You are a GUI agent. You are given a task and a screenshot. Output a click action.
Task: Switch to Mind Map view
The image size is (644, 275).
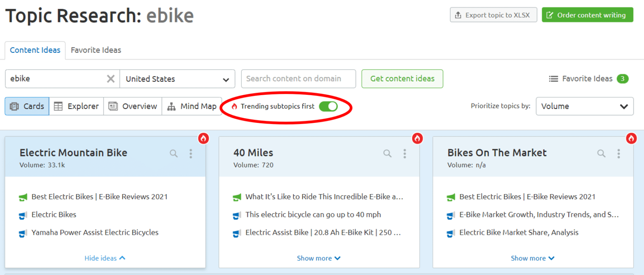[192, 106]
